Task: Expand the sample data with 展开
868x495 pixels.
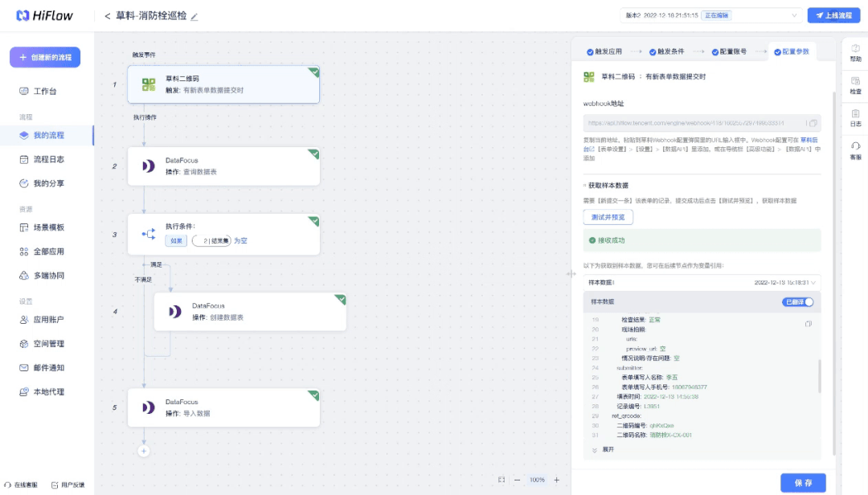Action: click(x=604, y=449)
